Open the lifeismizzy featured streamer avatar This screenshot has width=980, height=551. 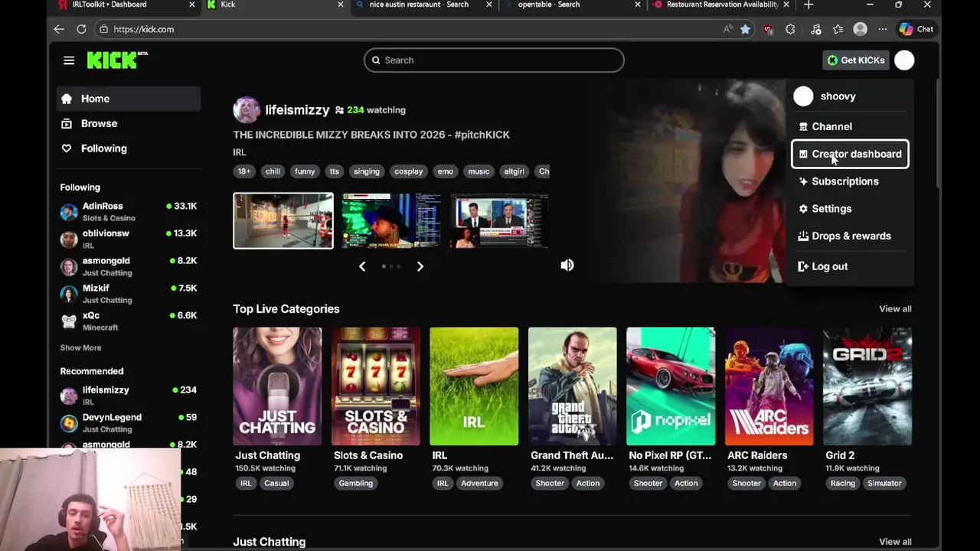tap(247, 110)
